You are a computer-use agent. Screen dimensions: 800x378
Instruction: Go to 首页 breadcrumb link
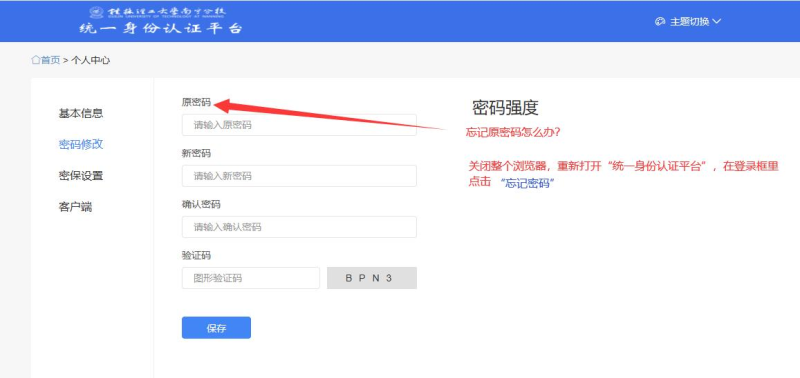(x=50, y=60)
